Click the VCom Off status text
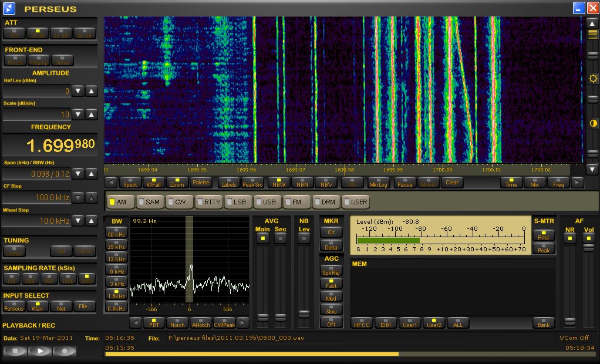600x364 pixels. point(574,338)
